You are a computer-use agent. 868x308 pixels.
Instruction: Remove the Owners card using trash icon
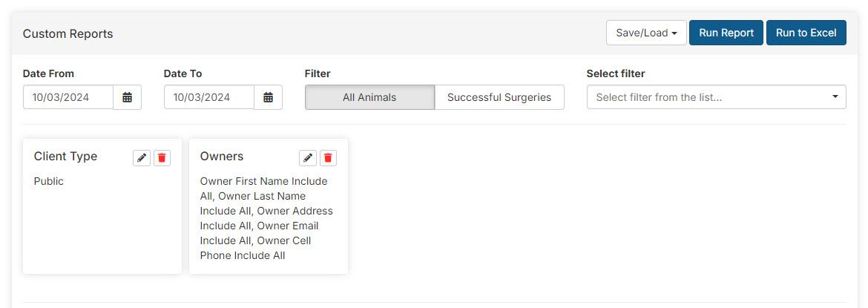point(329,157)
